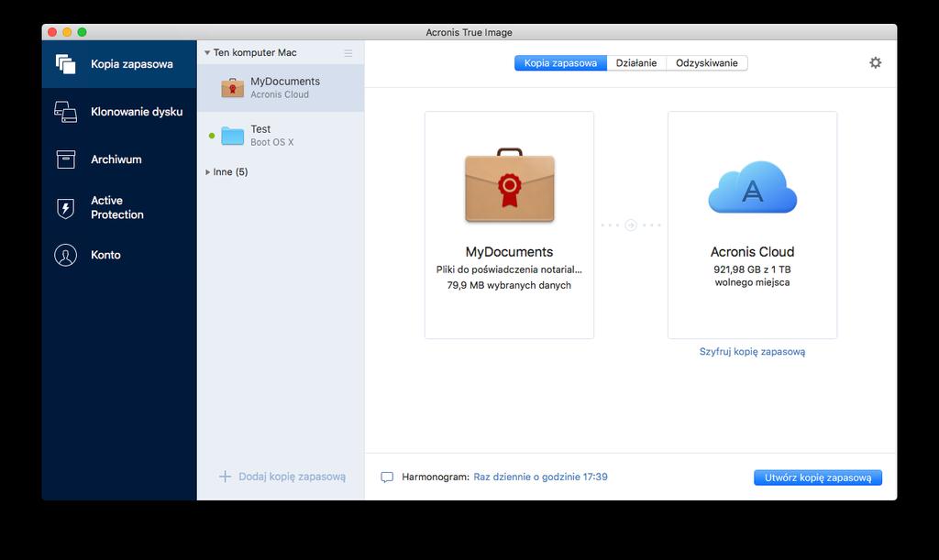
Task: Click the Szyfruj kopię zapasową link
Action: pos(752,351)
